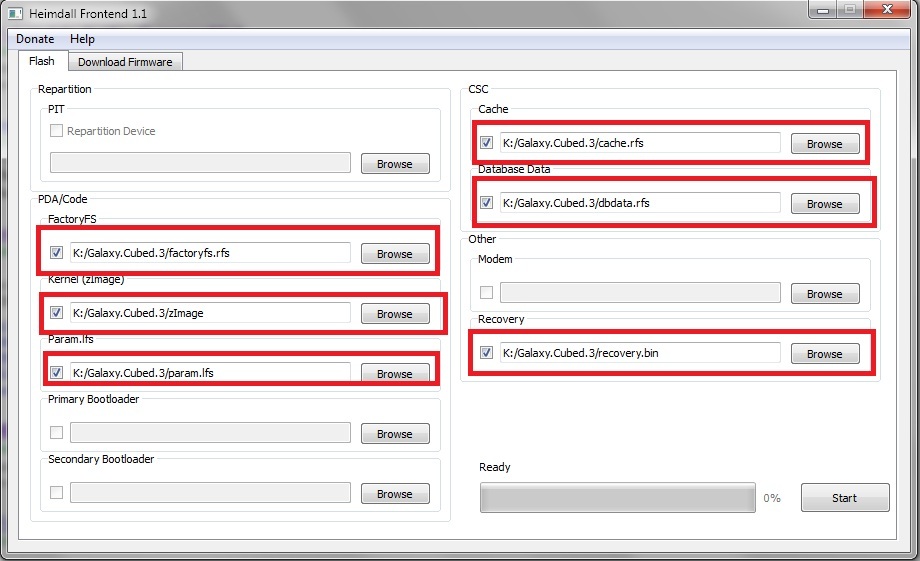Click the Heimdall app icon in title bar

(x=15, y=11)
